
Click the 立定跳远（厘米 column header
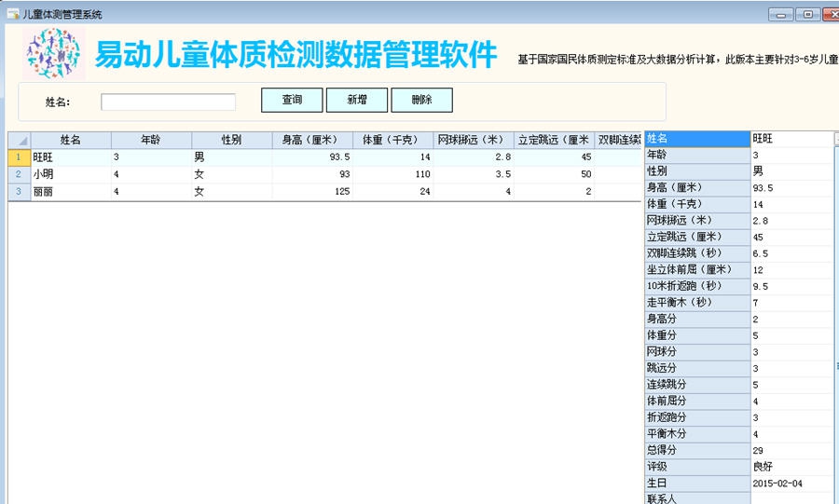pos(554,140)
